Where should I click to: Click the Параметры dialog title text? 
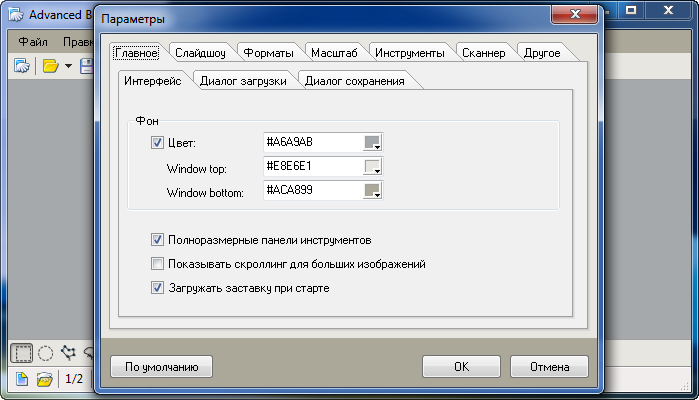pyautogui.click(x=133, y=19)
